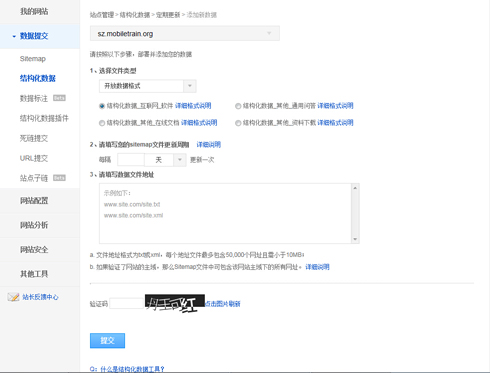Open 死链提交 in the sidebar
490x373 pixels.
[34, 138]
